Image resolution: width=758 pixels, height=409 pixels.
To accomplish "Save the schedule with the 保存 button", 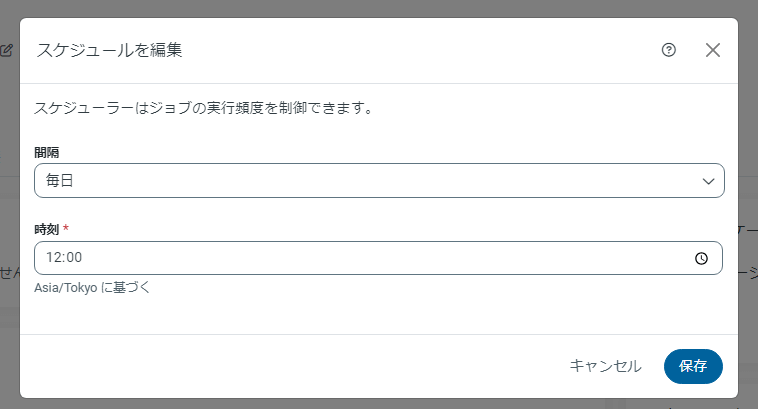I will click(693, 366).
